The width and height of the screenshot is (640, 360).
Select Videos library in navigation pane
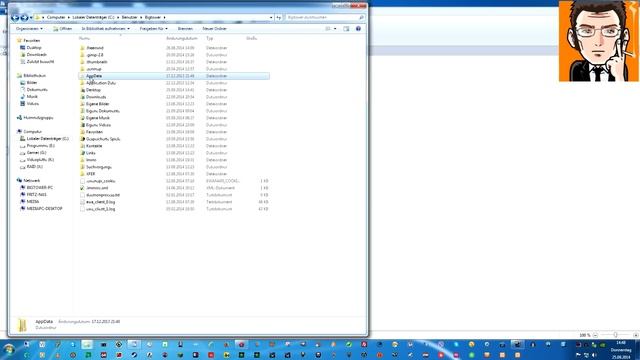tap(33, 104)
